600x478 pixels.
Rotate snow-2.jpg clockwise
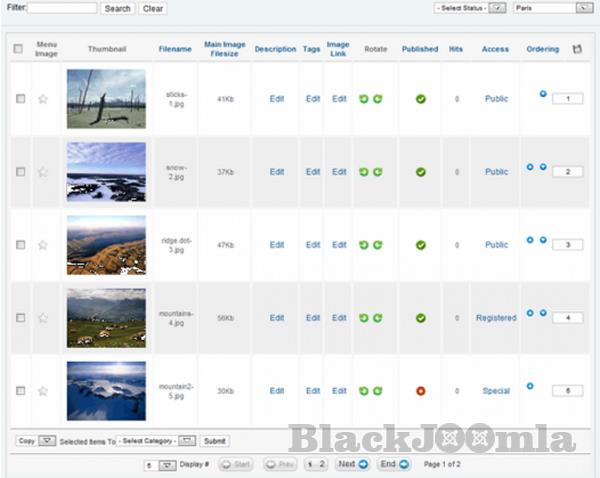click(378, 172)
